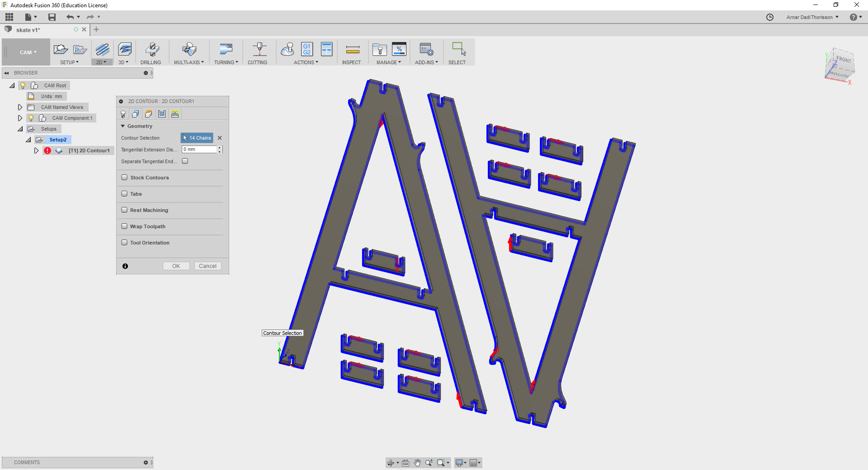Click the 14 Chains selection button

197,138
